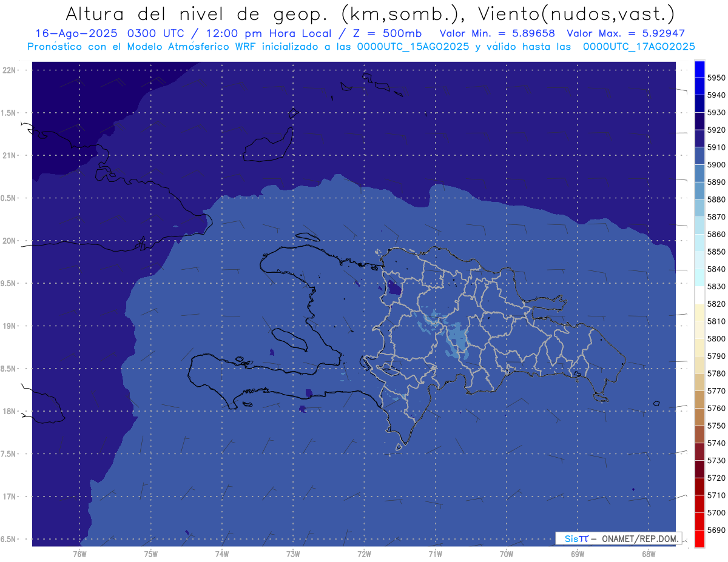
Task: Click the '22N' latitude label
Action: (x=9, y=70)
